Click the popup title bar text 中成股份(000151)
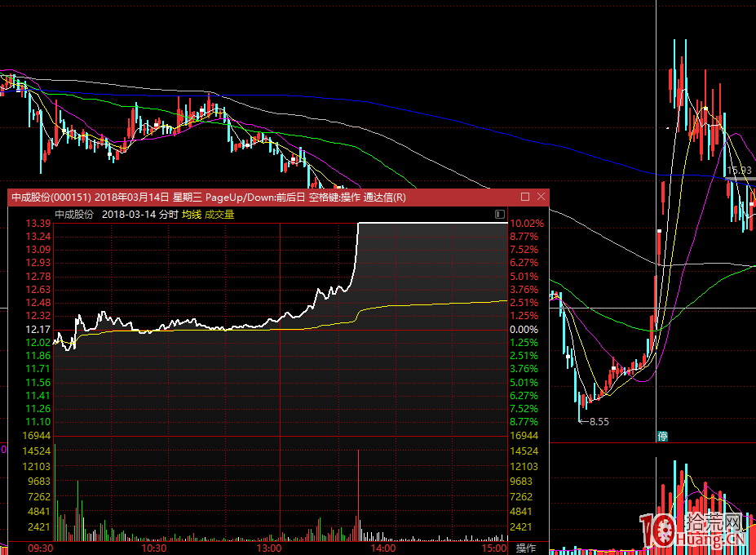 (x=51, y=197)
